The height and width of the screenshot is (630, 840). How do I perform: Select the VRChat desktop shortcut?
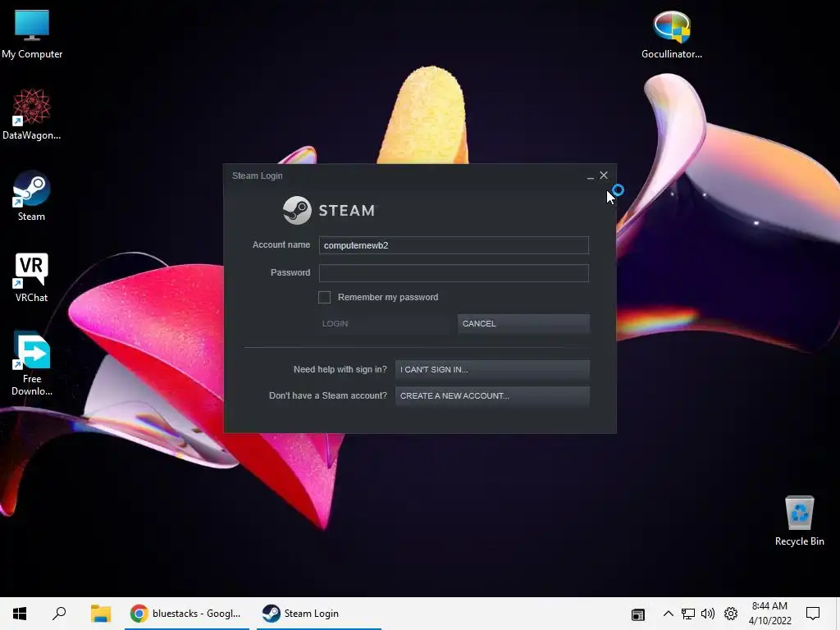tap(31, 277)
